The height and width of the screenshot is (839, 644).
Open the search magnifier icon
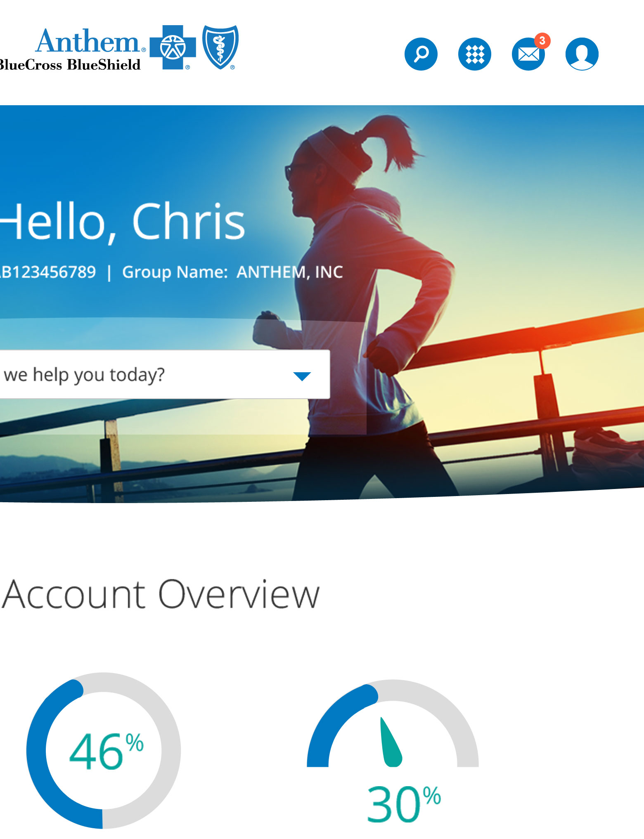tap(421, 54)
